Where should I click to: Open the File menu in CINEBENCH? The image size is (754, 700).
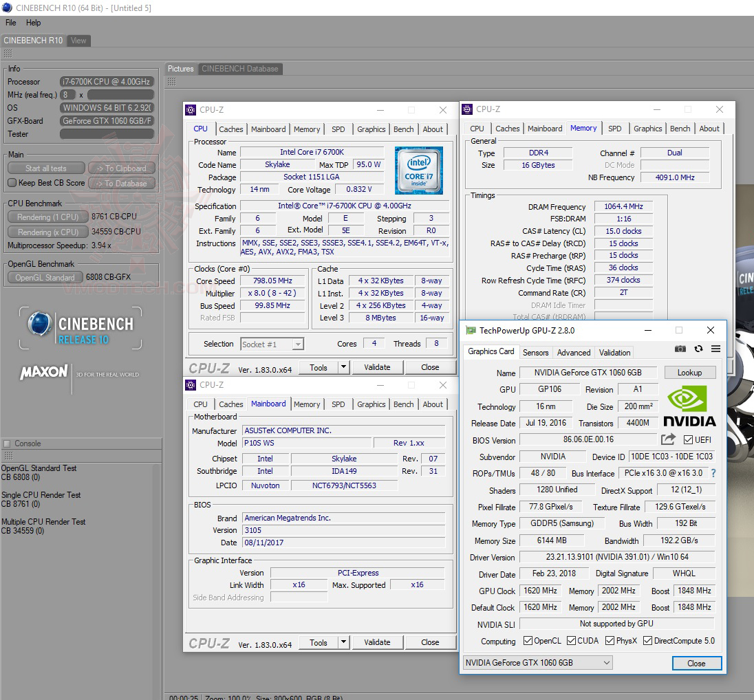pyautogui.click(x=10, y=22)
